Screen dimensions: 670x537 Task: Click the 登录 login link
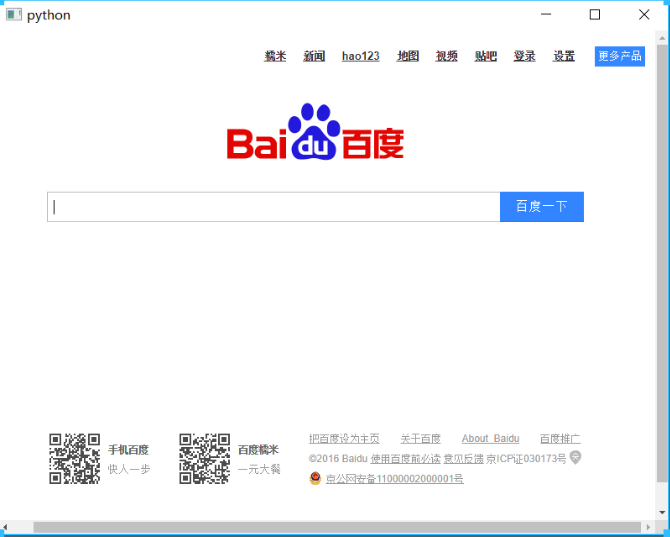524,56
